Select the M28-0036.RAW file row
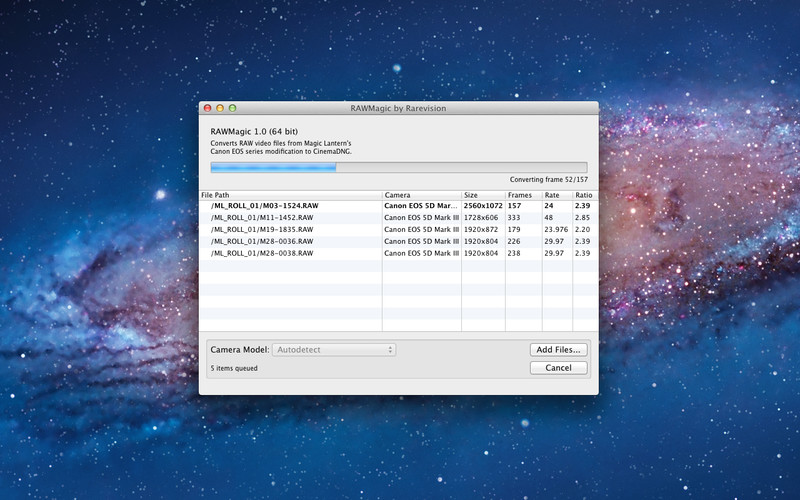Screen dimensions: 800x500 pos(265,242)
